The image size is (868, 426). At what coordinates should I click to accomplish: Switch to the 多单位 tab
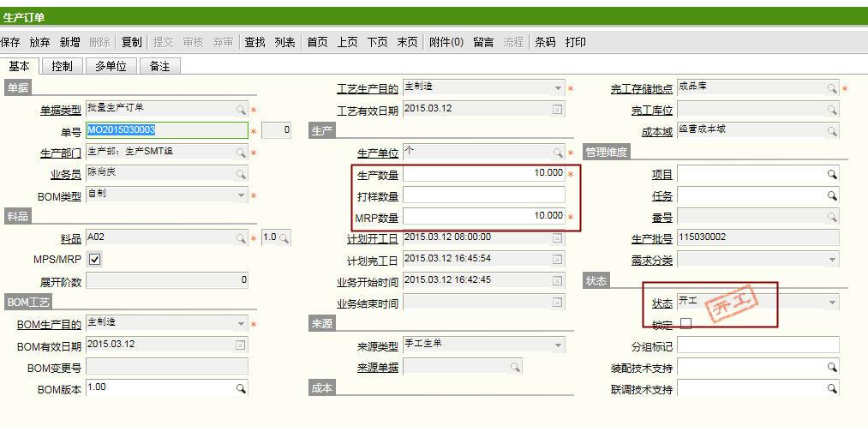tap(111, 66)
